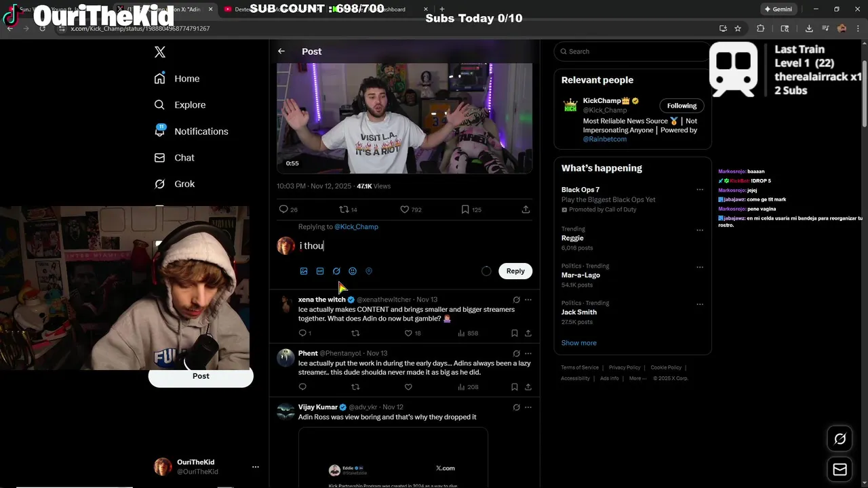Click Grok explain icon on xena the witch's reply
Image resolution: width=868 pixels, height=488 pixels.
click(x=516, y=300)
